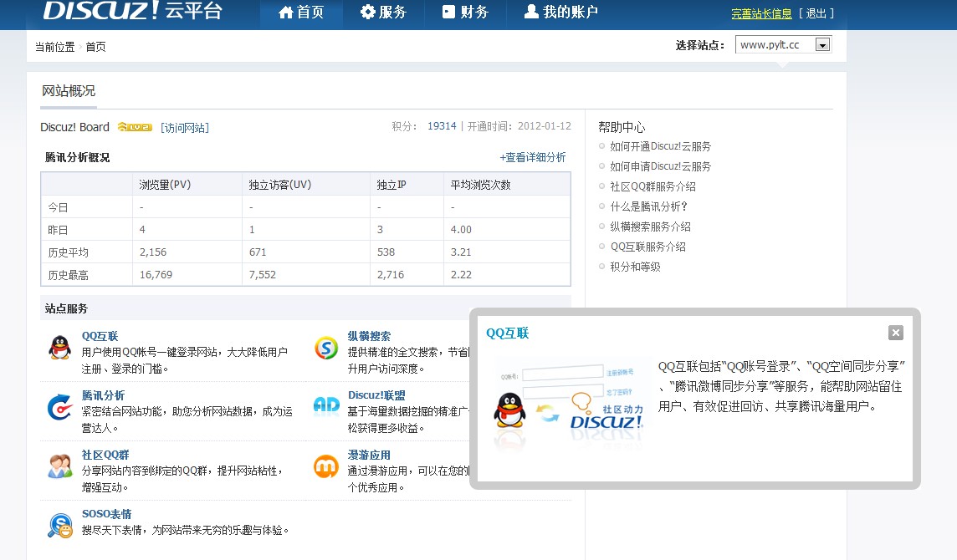Image resolution: width=957 pixels, height=560 pixels.
Task: Click the 今日 row label
Action: 58,207
